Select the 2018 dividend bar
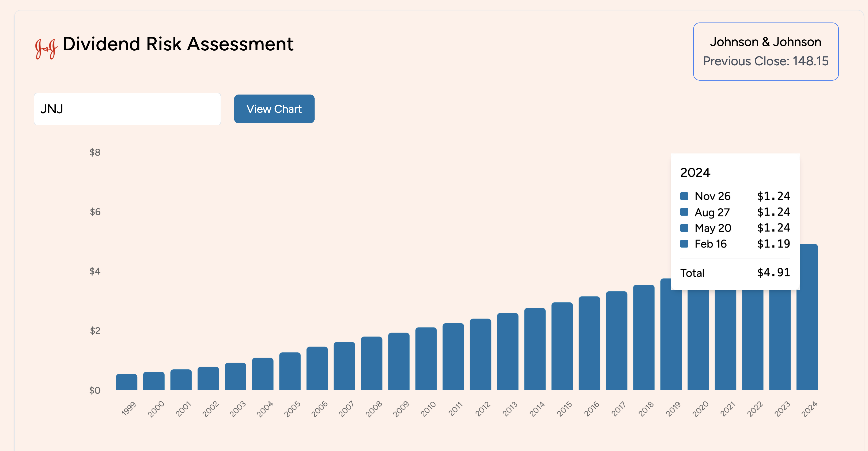This screenshot has width=868, height=451. [x=644, y=338]
